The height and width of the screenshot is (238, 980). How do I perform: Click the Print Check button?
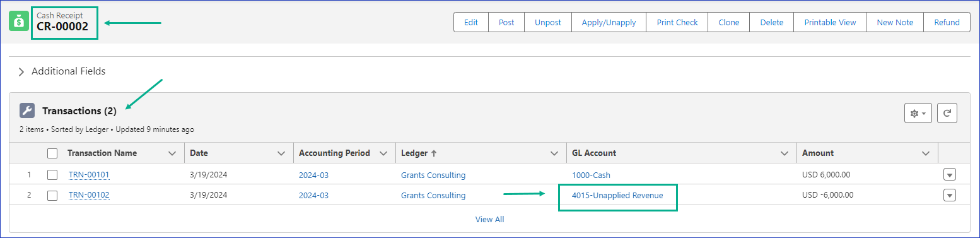click(x=677, y=22)
